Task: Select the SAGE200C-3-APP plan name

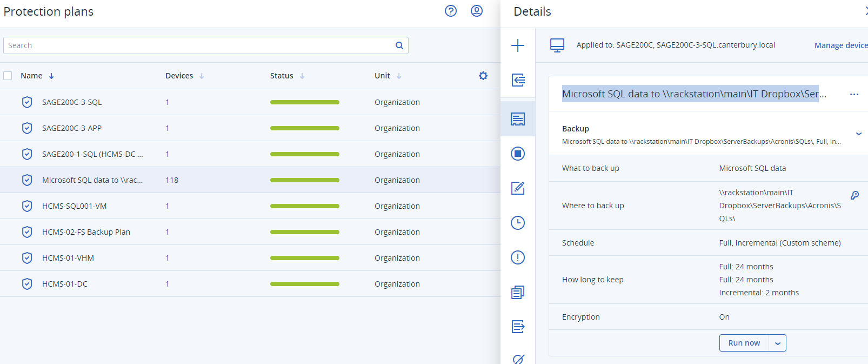Action: click(72, 128)
